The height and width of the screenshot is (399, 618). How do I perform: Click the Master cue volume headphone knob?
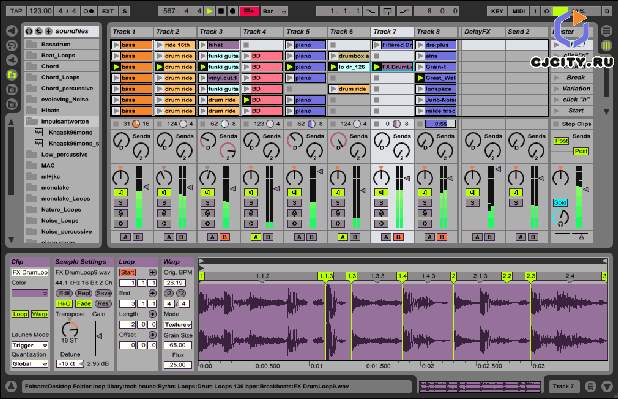pyautogui.click(x=561, y=218)
